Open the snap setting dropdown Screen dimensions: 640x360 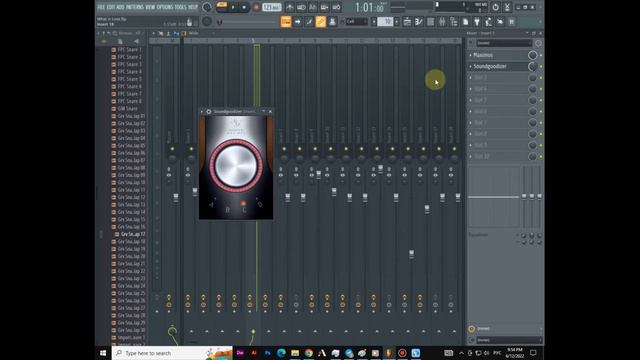(x=356, y=22)
